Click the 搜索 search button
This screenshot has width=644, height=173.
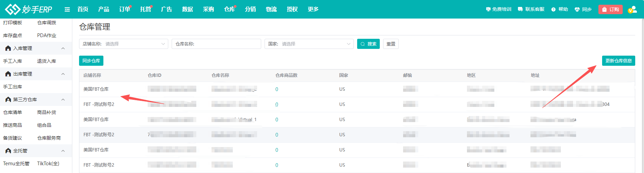click(x=368, y=44)
